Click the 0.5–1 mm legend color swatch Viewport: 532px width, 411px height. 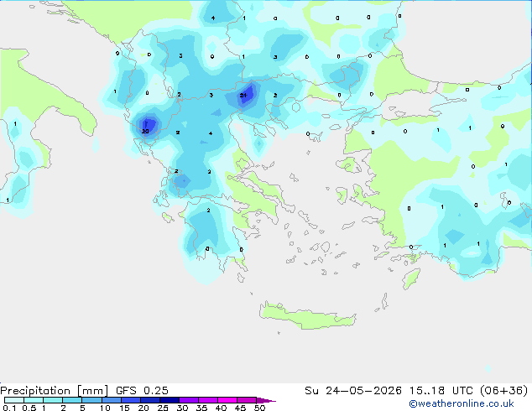(x=34, y=400)
